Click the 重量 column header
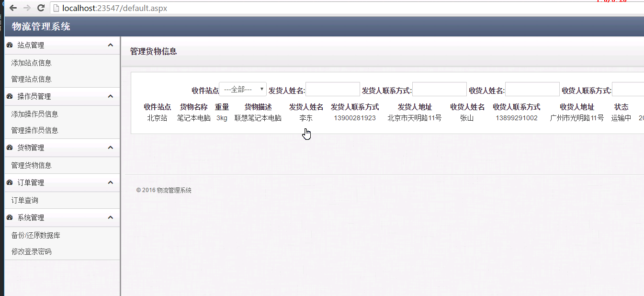 click(x=222, y=107)
